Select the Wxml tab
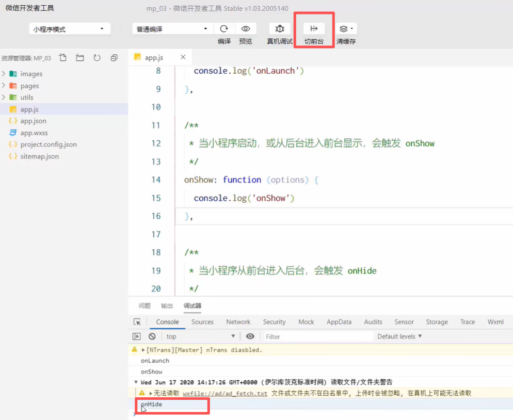This screenshot has height=420, width=513. pyautogui.click(x=495, y=322)
